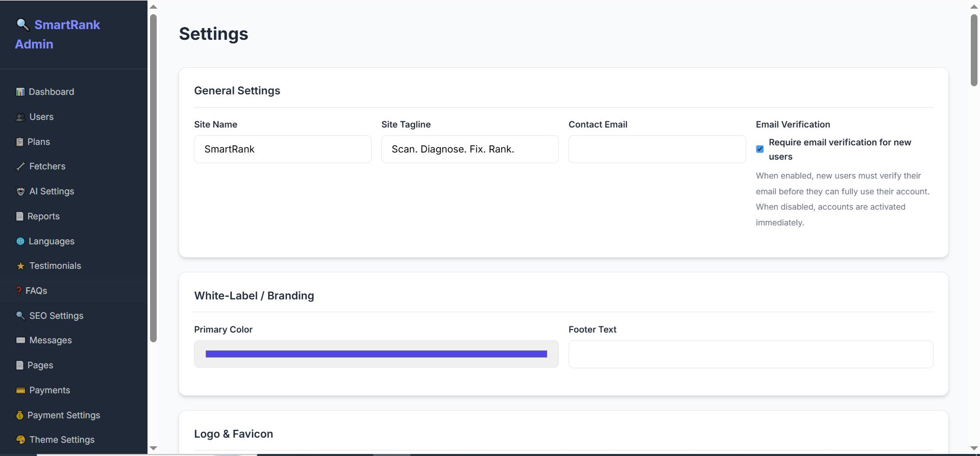The image size is (980, 456).
Task: Click the Dashboard chart icon in sidebar
Action: 20,92
